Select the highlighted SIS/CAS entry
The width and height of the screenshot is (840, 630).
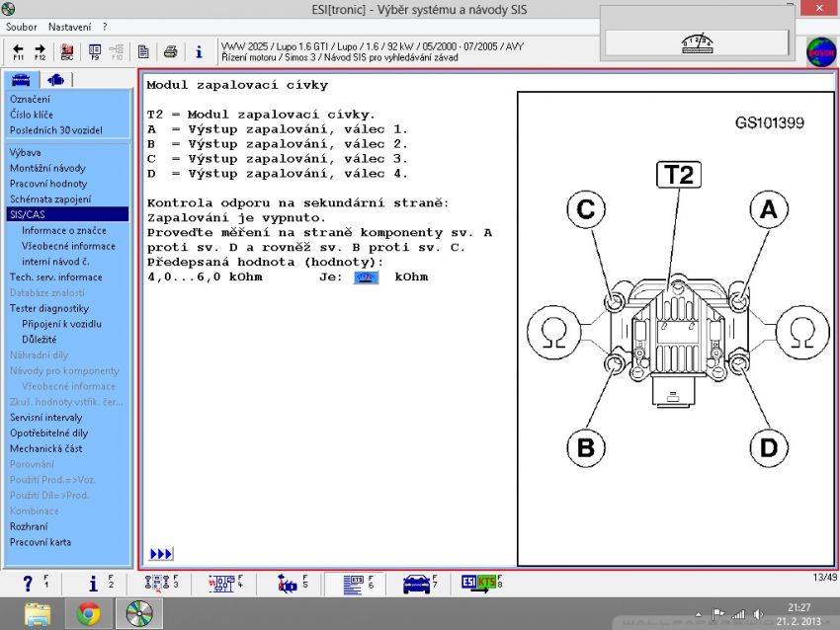point(67,214)
